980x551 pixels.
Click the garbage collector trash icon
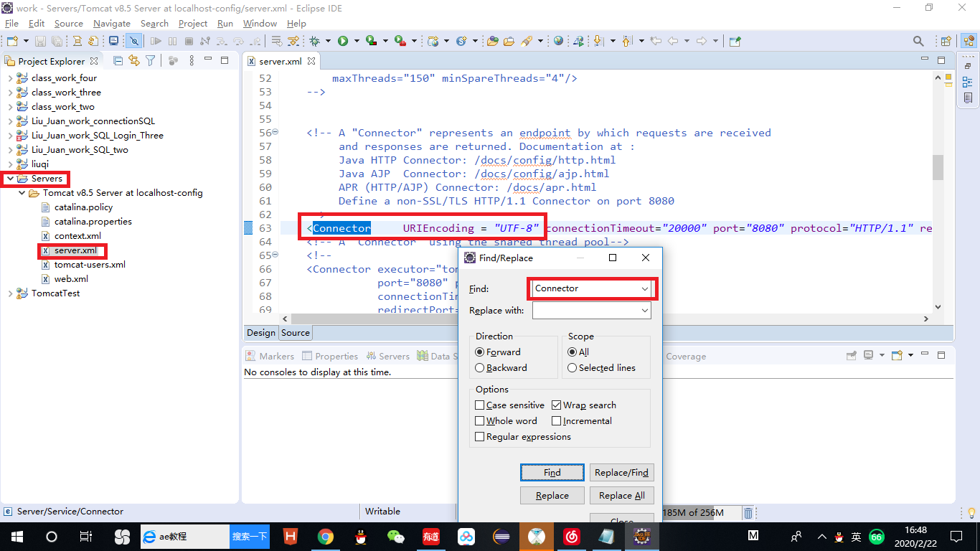click(x=748, y=512)
